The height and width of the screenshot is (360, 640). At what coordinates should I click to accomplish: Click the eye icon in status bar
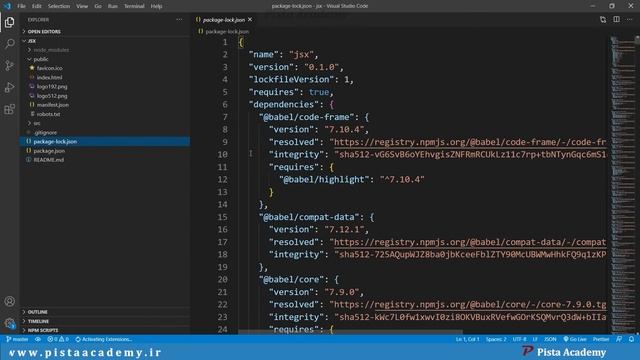click(38, 339)
